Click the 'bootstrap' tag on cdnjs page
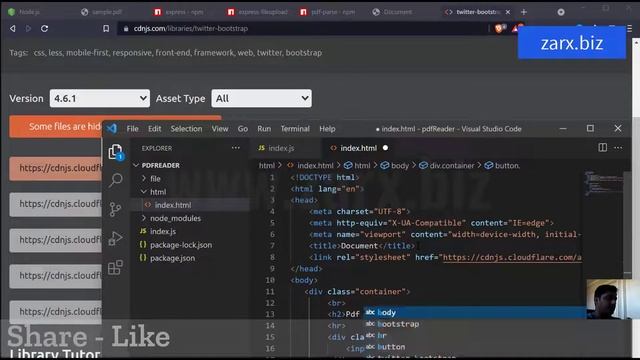Image resolution: width=640 pixels, height=360 pixels. tap(304, 53)
